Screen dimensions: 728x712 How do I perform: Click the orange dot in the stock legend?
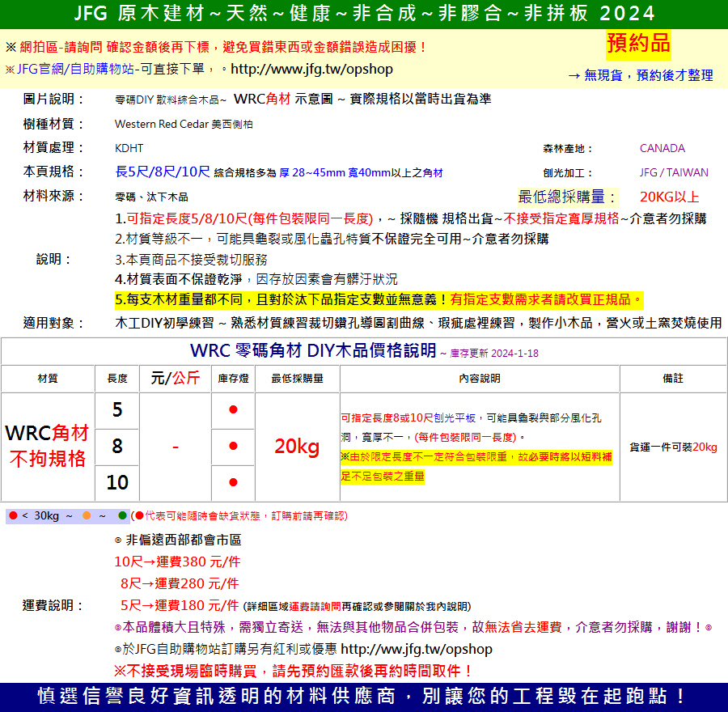pyautogui.click(x=87, y=515)
